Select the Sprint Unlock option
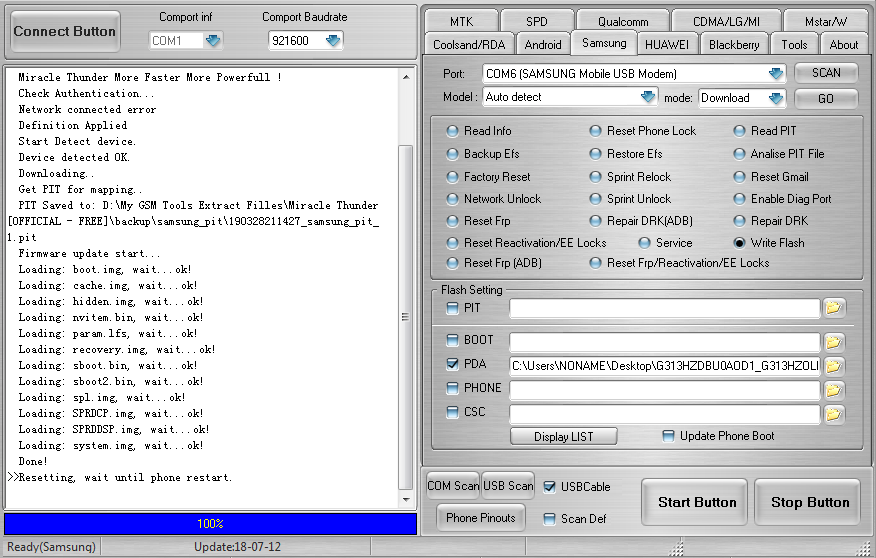This screenshot has width=876, height=558. [x=596, y=199]
